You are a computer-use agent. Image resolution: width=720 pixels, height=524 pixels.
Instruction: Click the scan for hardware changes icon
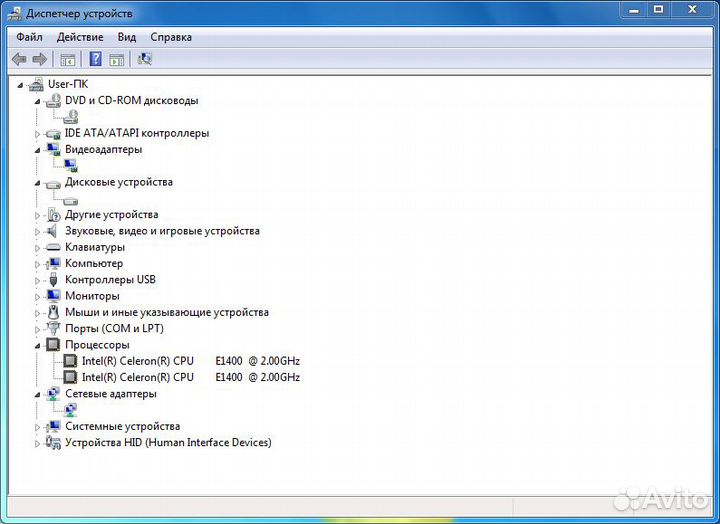tap(145, 59)
